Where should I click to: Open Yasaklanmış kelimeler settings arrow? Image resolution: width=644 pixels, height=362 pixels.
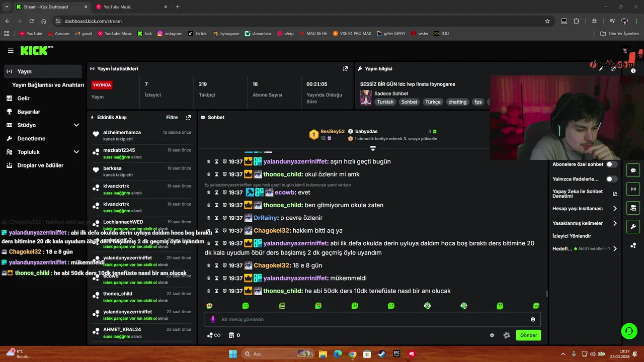pyautogui.click(x=615, y=223)
